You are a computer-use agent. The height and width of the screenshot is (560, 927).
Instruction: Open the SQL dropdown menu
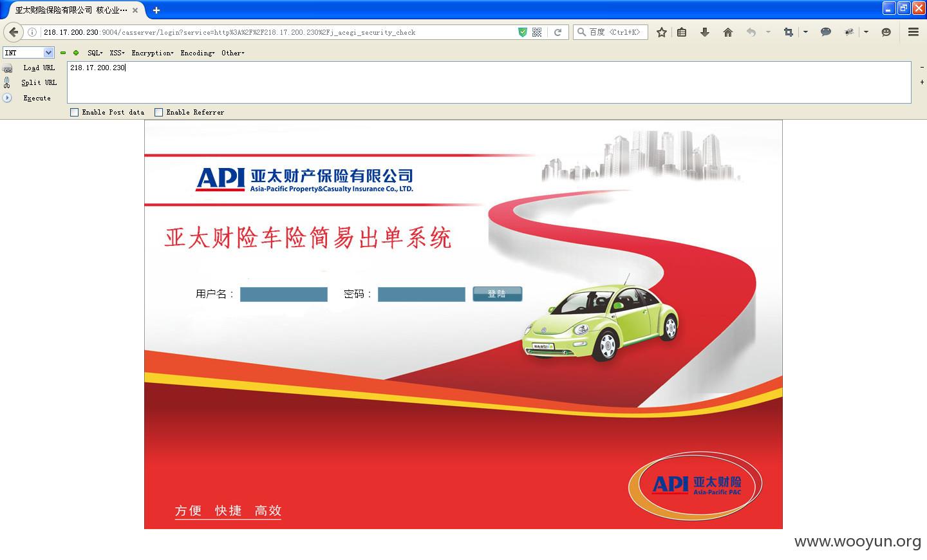click(95, 53)
